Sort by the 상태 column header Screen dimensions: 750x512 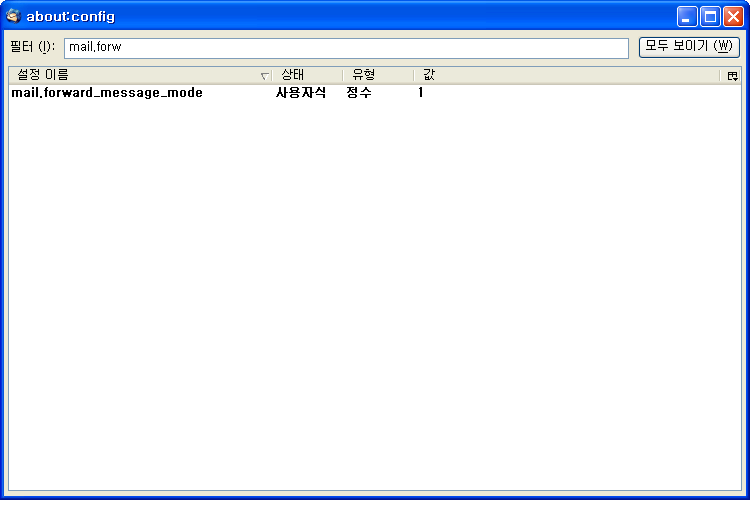point(307,75)
